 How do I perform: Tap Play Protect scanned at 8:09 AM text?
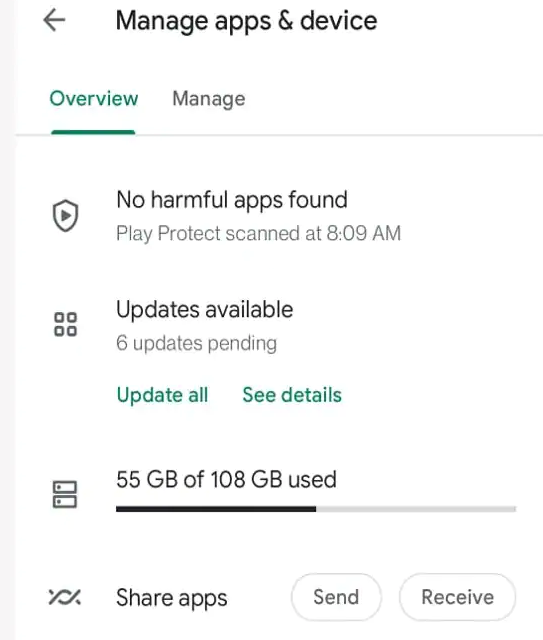pyautogui.click(x=258, y=233)
